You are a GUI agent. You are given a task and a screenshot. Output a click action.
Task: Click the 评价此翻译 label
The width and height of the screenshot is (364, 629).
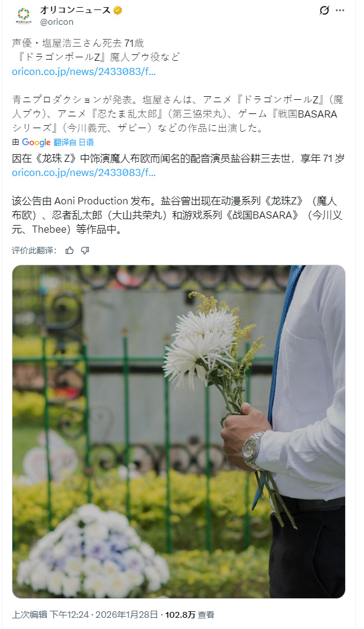(x=34, y=250)
